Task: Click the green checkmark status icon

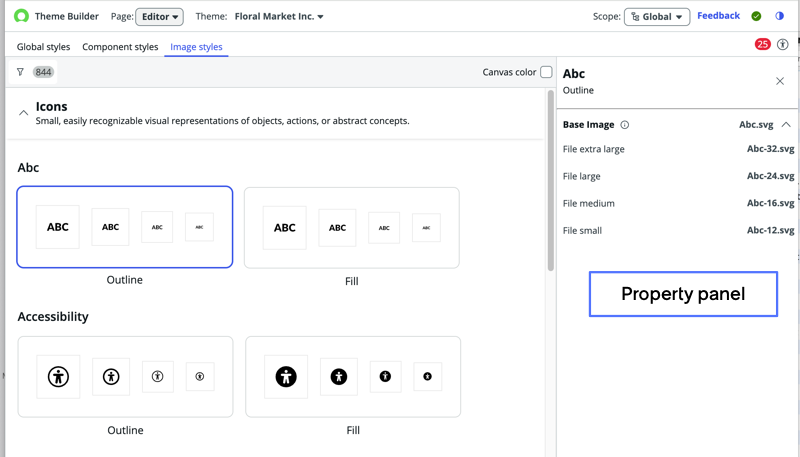Action: tap(756, 16)
